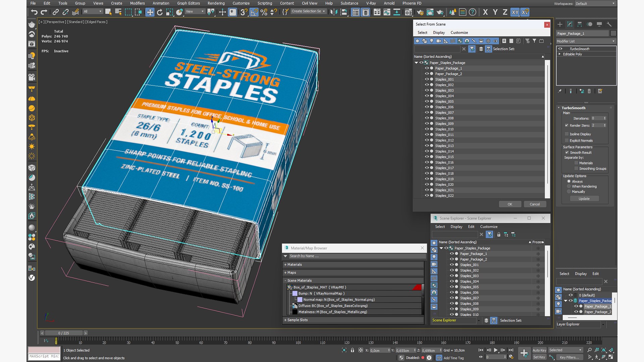Click the Mirror tool icon
644x362 pixels.
(334, 12)
